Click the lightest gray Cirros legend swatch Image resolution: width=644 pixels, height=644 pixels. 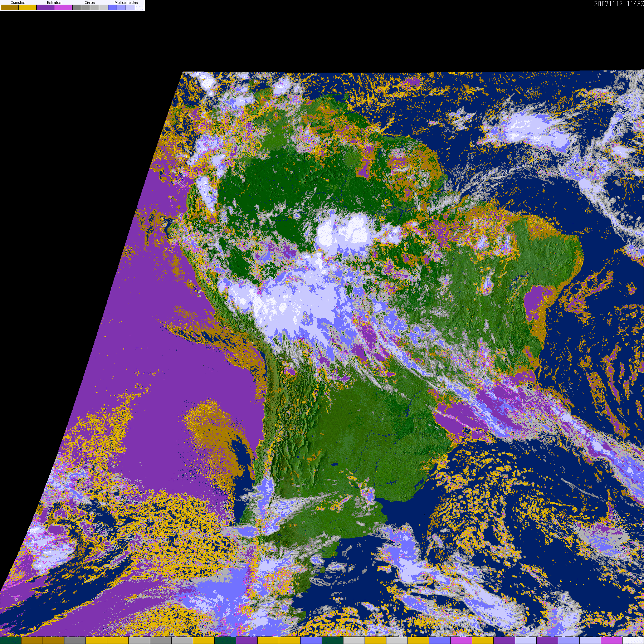103,7
